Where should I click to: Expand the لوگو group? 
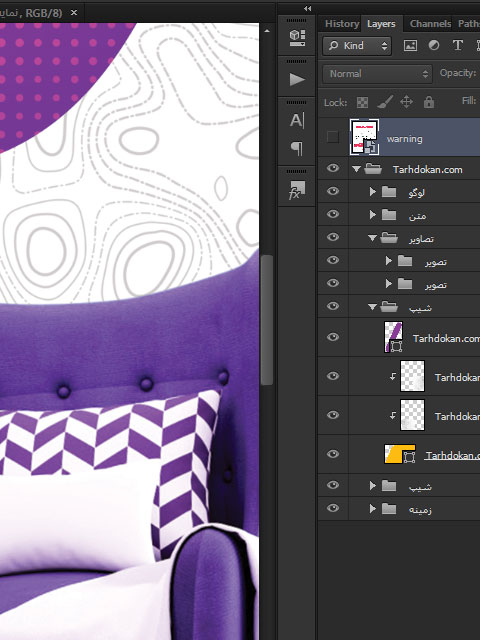click(372, 191)
